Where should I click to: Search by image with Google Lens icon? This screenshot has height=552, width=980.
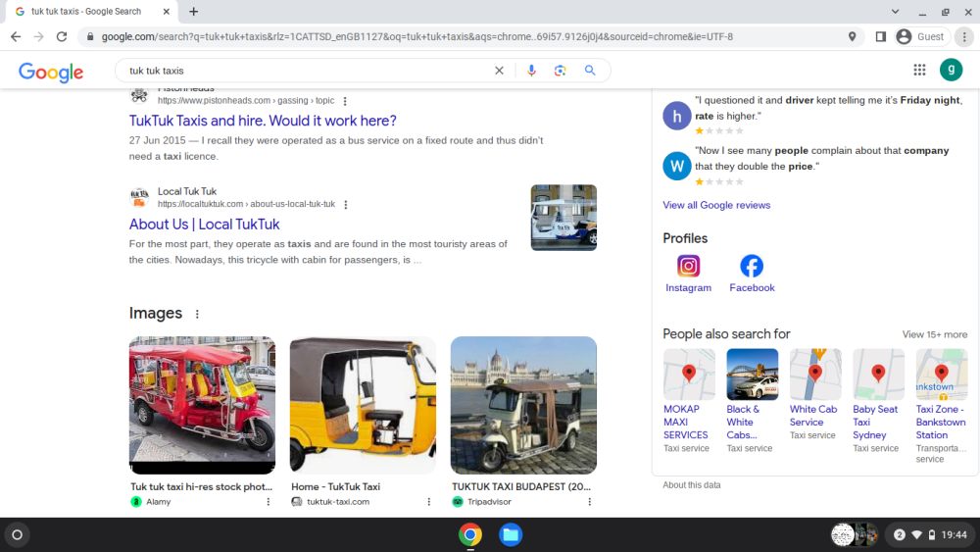click(560, 71)
